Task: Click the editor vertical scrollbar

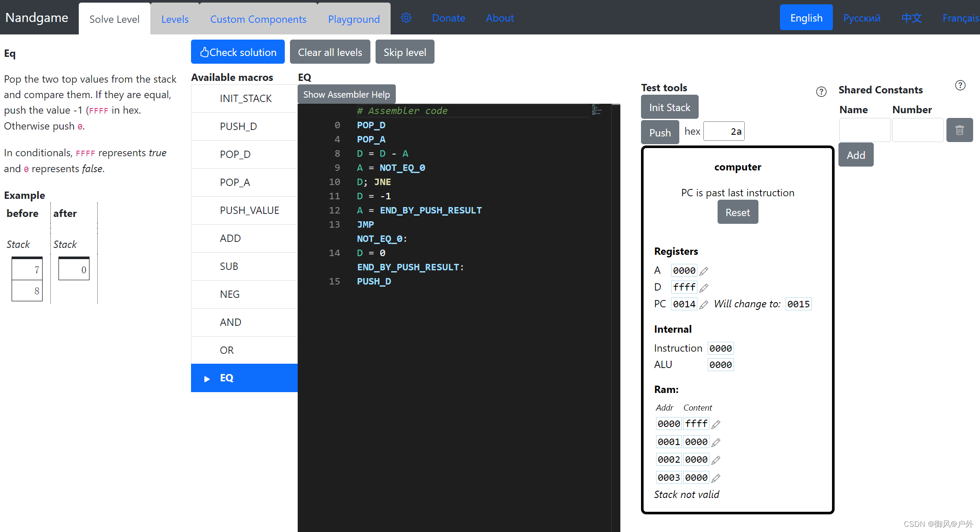Action: coord(616,318)
